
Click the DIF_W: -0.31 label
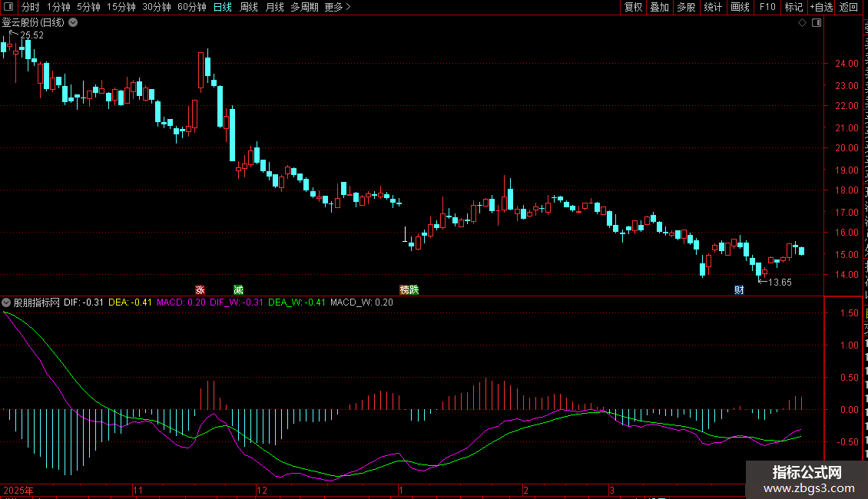[237, 302]
